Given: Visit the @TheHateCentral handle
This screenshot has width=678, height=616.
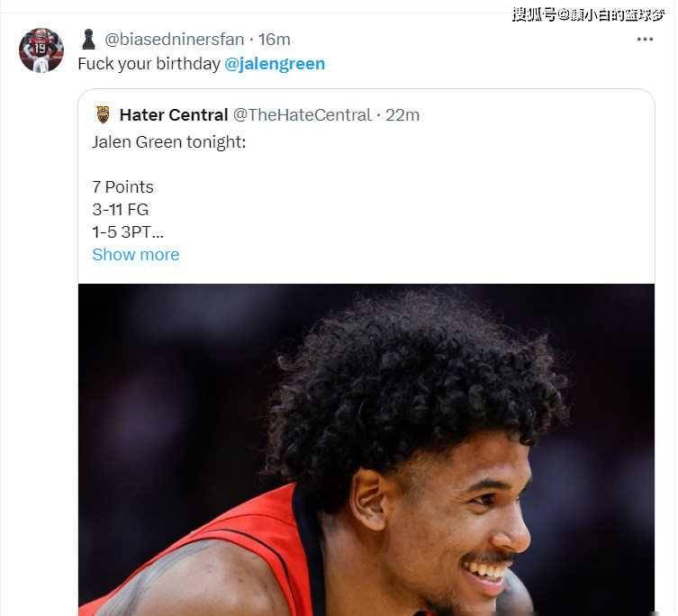Looking at the screenshot, I should click(302, 115).
